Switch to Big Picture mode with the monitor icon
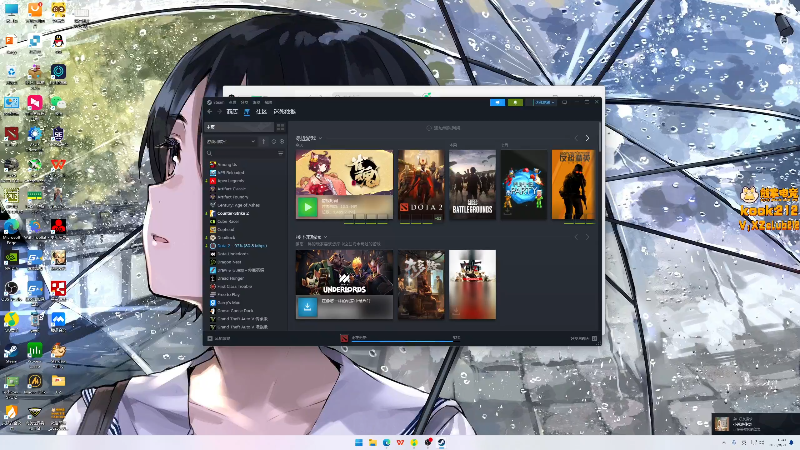 565,103
